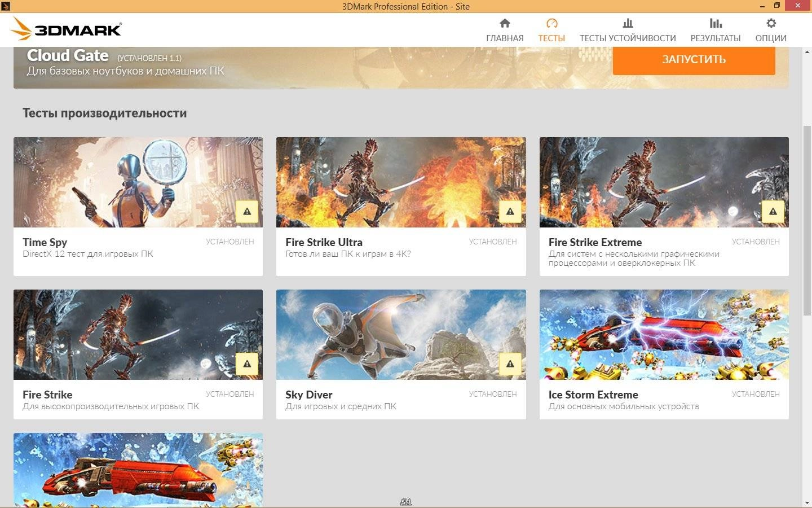Image resolution: width=812 pixels, height=508 pixels.
Task: Click the title bar application icon
Action: click(x=6, y=6)
